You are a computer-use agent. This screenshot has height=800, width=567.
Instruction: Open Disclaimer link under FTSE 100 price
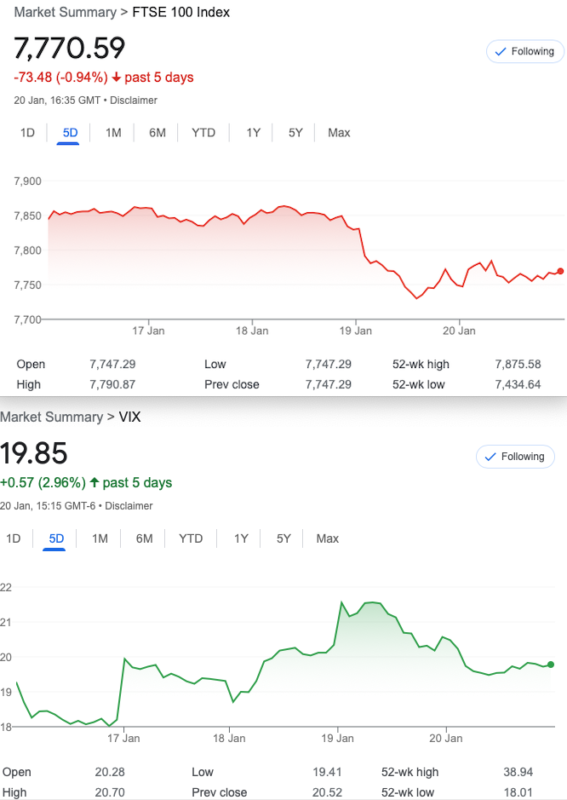[134, 100]
